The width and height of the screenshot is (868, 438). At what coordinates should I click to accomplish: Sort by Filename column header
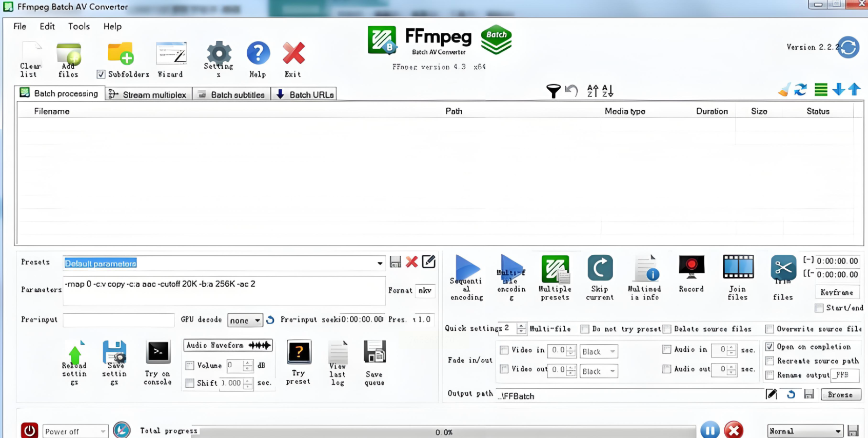(x=52, y=111)
